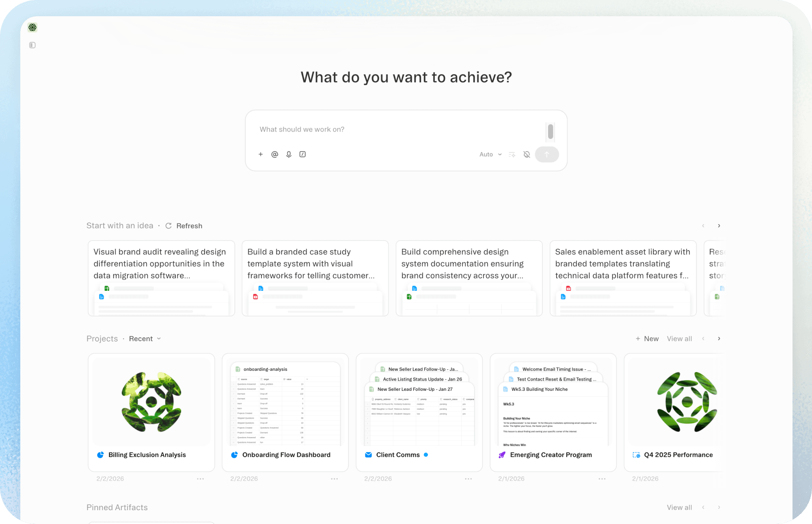The width and height of the screenshot is (812, 524).
Task: Go to next ideas with right chevron
Action: coord(719,226)
